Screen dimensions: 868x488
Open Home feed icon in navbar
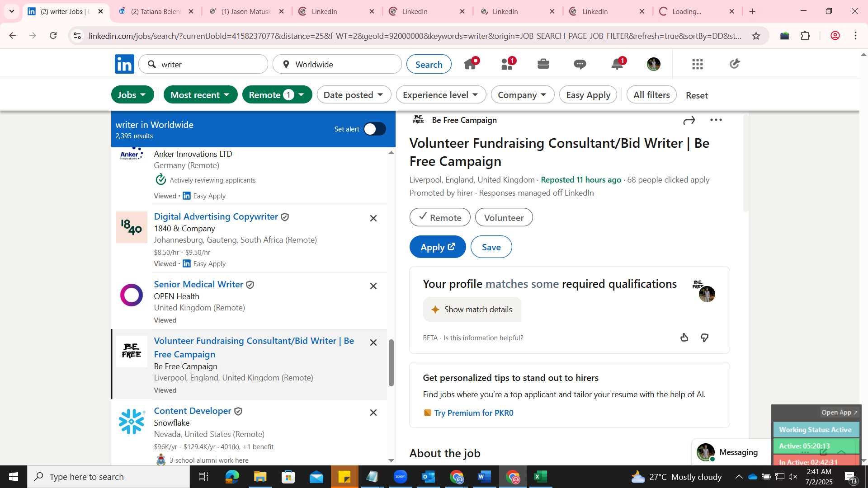pyautogui.click(x=471, y=64)
